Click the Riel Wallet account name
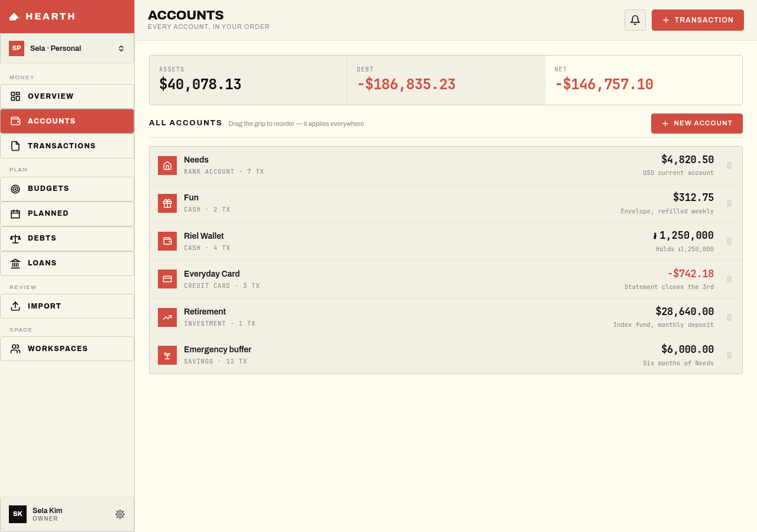Screen dimensions: 757x532 (x=204, y=236)
